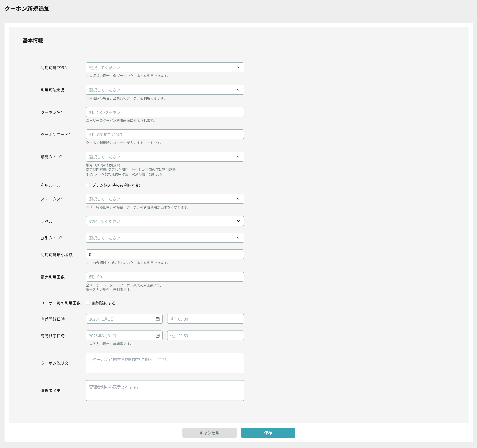Click end time field showing 23:59
This screenshot has height=448, width=477.
[x=206, y=335]
